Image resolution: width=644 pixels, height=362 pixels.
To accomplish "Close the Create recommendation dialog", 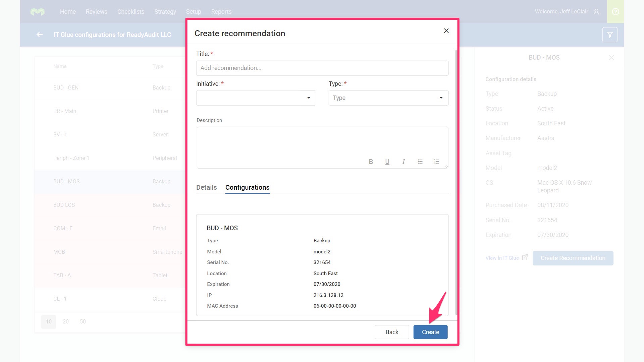I will (x=446, y=31).
